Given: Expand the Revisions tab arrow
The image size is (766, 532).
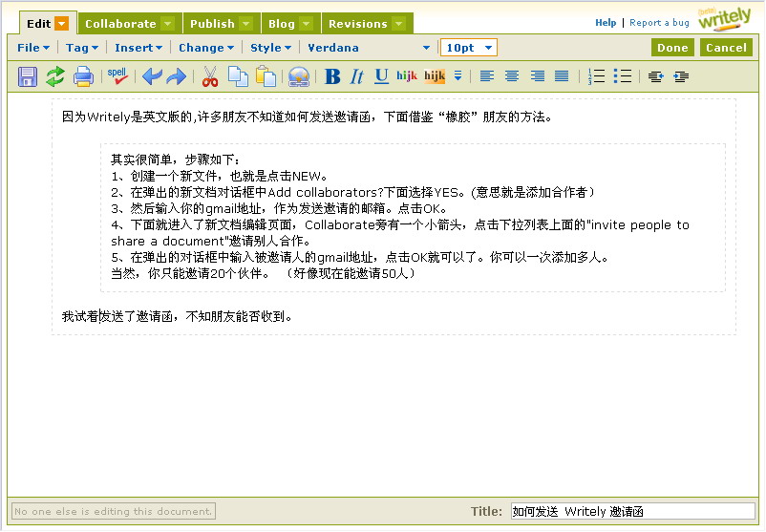Looking at the screenshot, I should 398,24.
